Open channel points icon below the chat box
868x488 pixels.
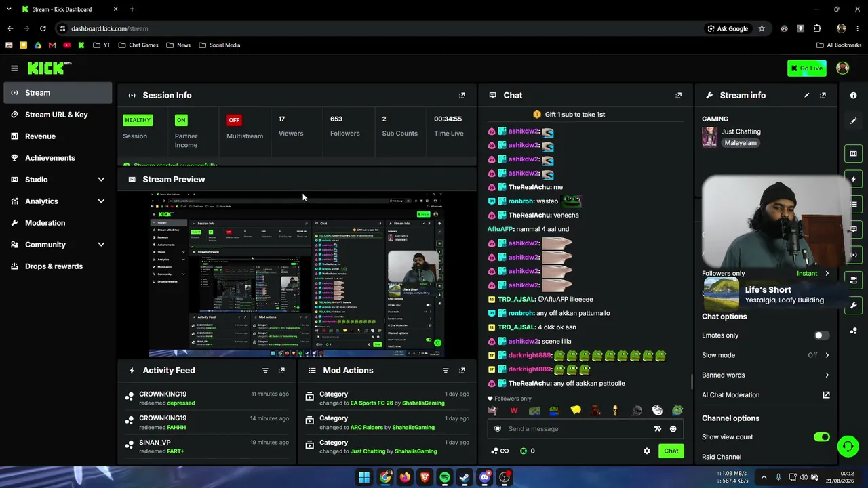point(494,451)
